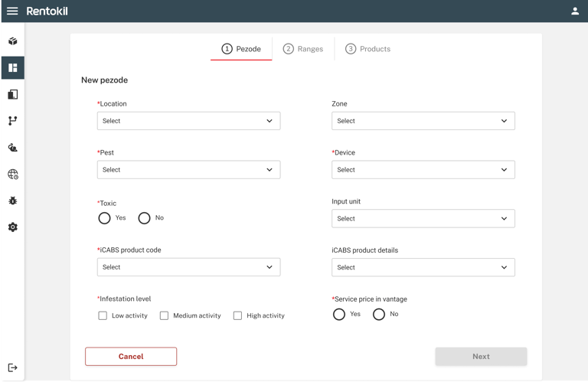The image size is (588, 382).
Task: Open the branch fork sidebar icon
Action: pos(13,121)
